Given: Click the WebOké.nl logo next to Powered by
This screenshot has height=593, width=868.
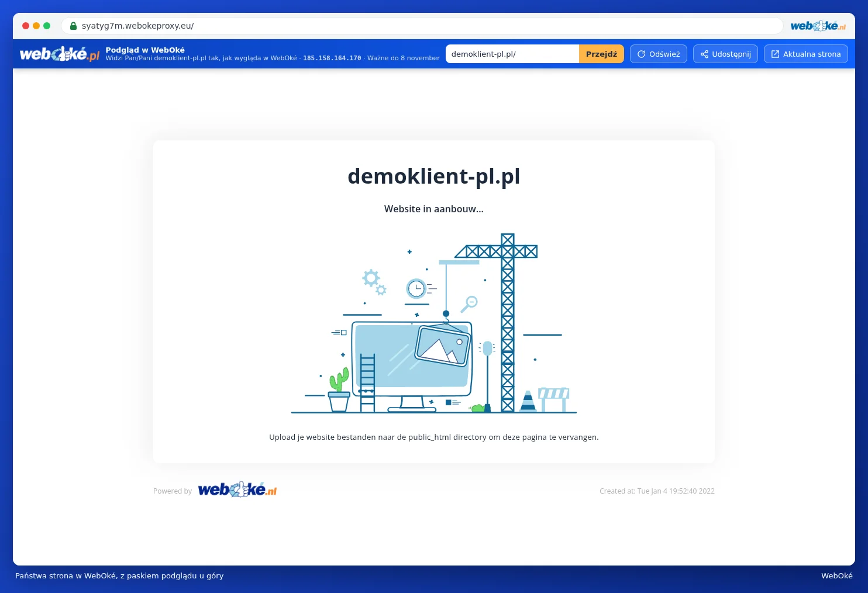Looking at the screenshot, I should click(x=237, y=489).
